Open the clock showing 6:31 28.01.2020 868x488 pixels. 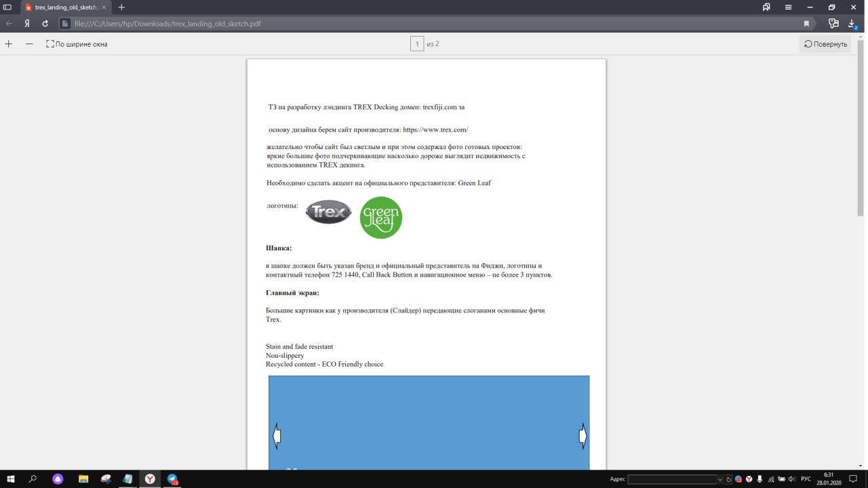point(829,479)
